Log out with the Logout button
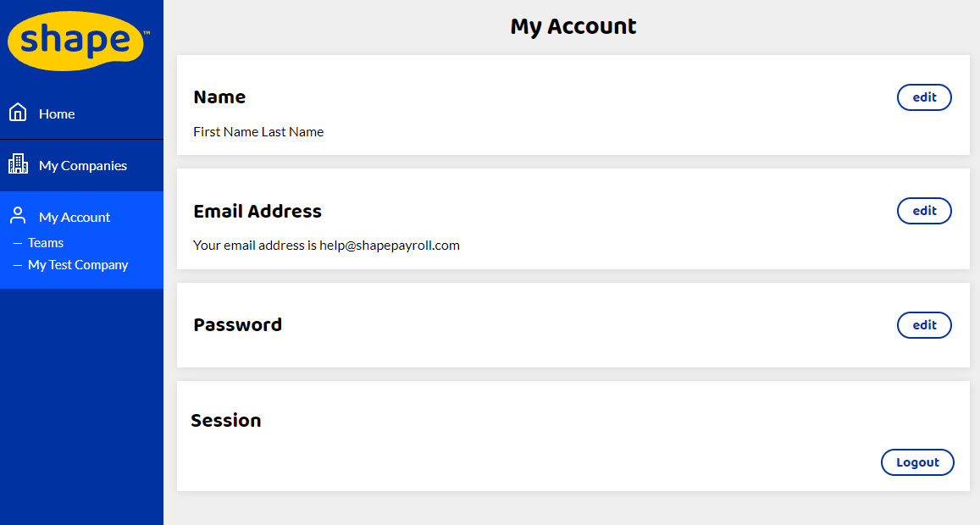 [x=917, y=462]
